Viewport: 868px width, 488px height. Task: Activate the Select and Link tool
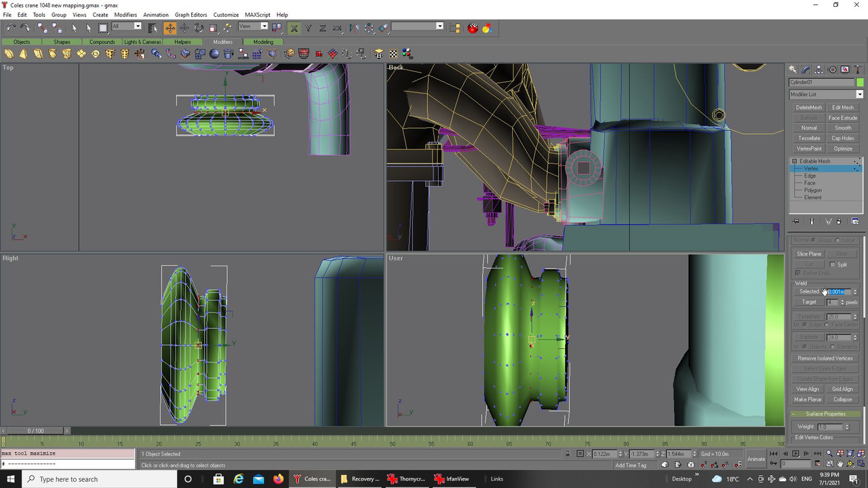pos(42,28)
